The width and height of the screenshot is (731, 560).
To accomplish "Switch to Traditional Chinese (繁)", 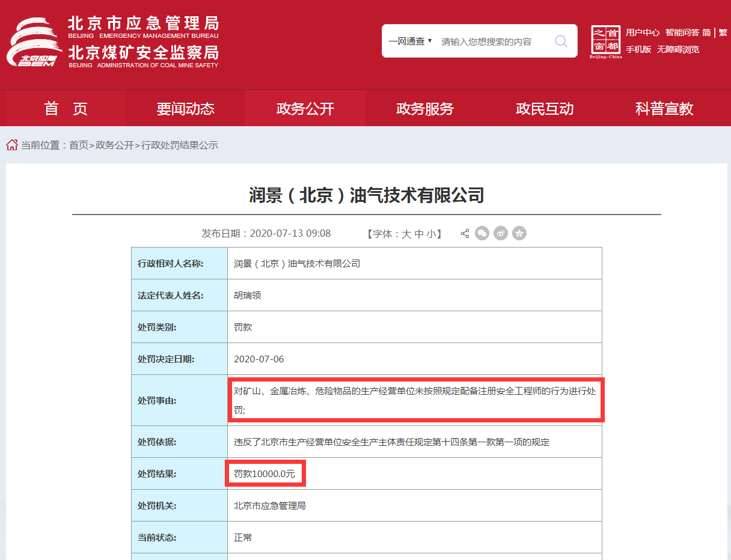I will coord(723,32).
